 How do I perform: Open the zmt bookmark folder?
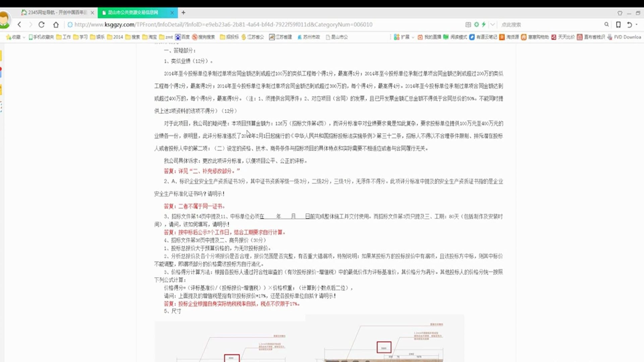(x=166, y=37)
